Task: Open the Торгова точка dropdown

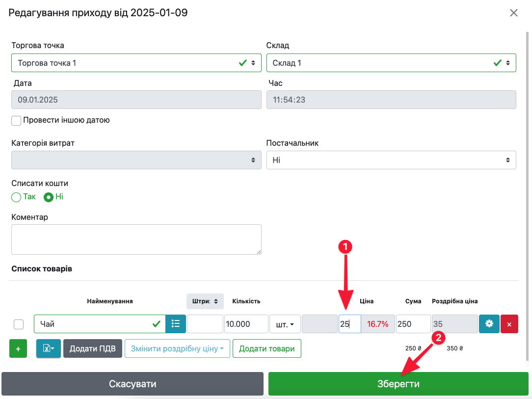Action: 136,63
